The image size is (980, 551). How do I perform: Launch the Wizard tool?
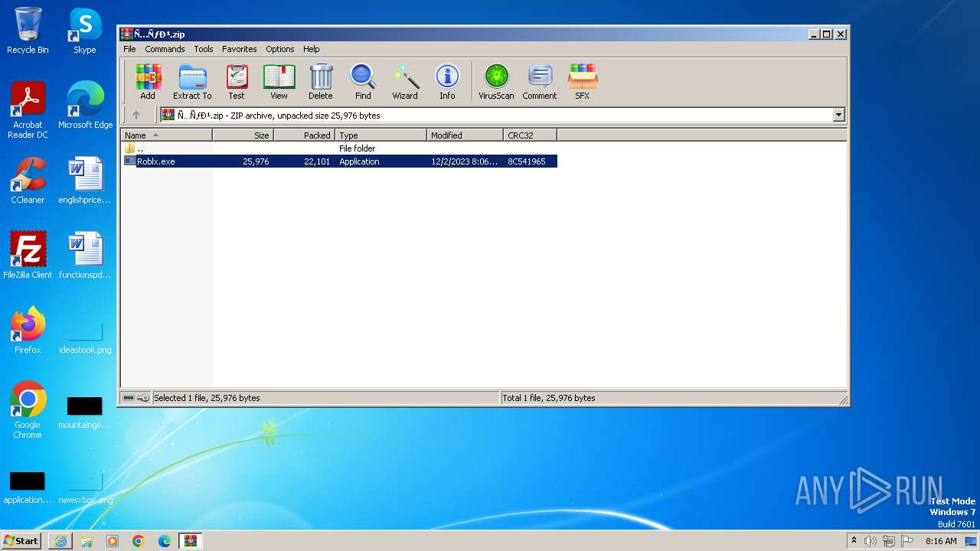pyautogui.click(x=405, y=82)
